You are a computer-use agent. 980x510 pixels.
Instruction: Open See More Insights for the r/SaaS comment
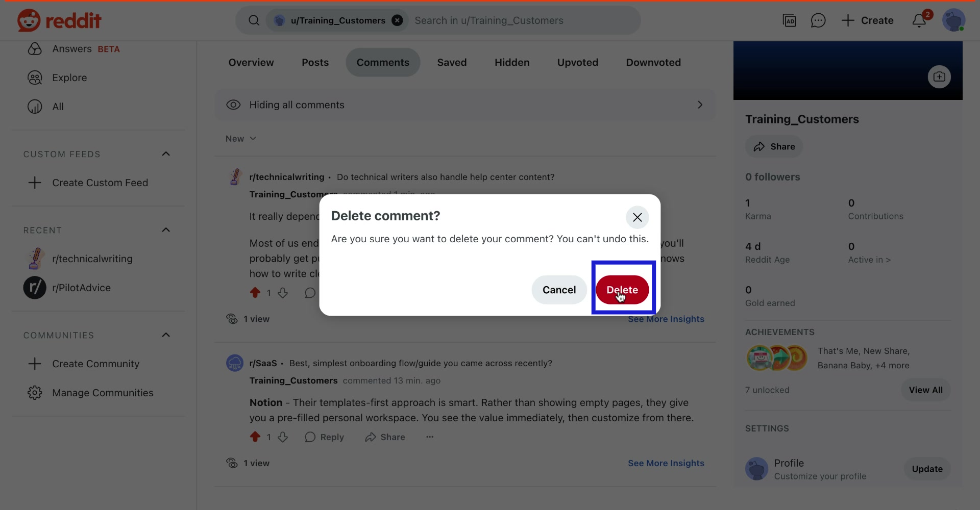(666, 463)
